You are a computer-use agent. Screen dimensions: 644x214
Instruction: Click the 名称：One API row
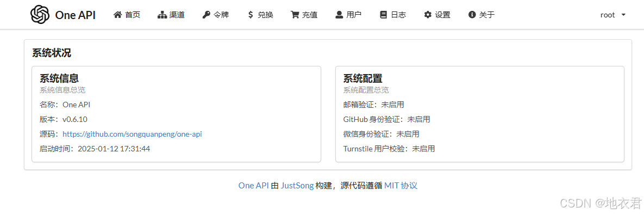(65, 105)
